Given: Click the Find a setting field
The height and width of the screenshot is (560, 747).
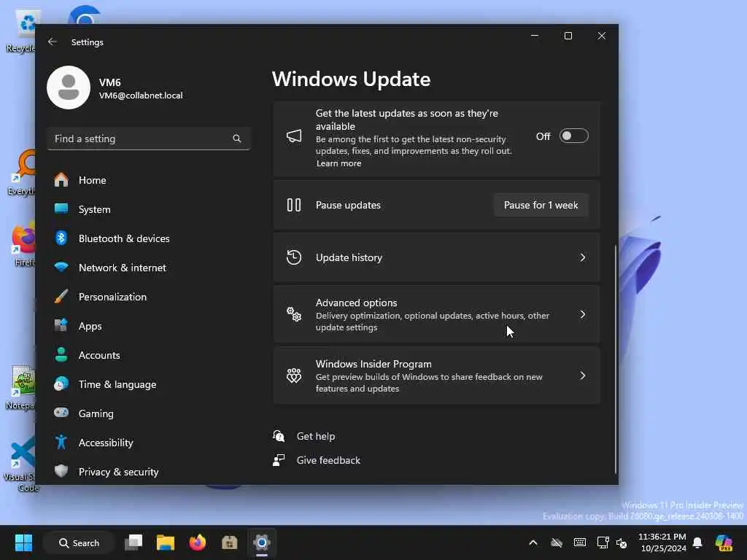Looking at the screenshot, I should (x=149, y=139).
